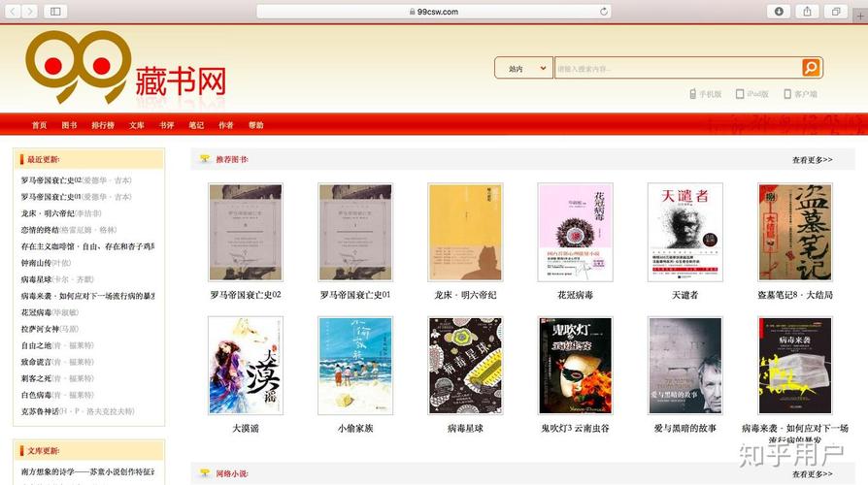
Task: Click 查看更多>> in 推荐图书 section
Action: pos(812,159)
